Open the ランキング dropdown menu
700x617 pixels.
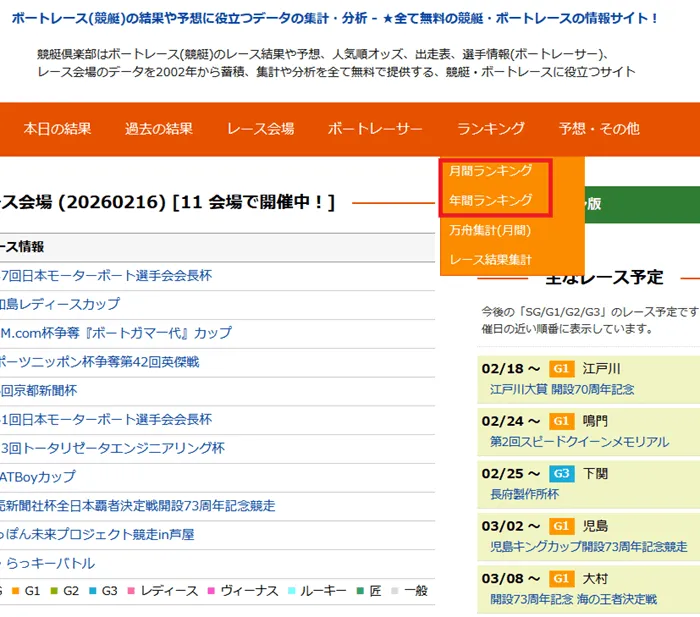pyautogui.click(x=490, y=129)
